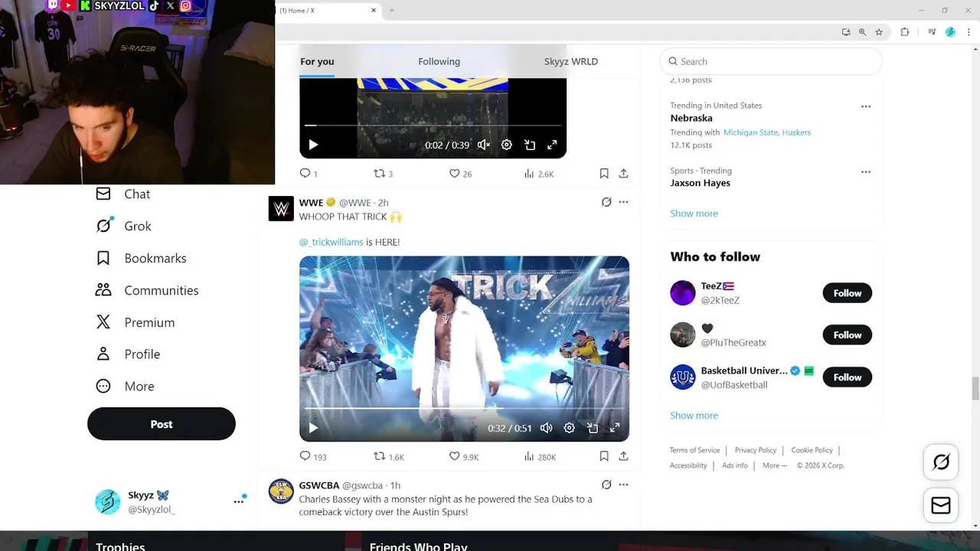The height and width of the screenshot is (551, 980).
Task: View WWE post analytics 280K views
Action: 540,456
